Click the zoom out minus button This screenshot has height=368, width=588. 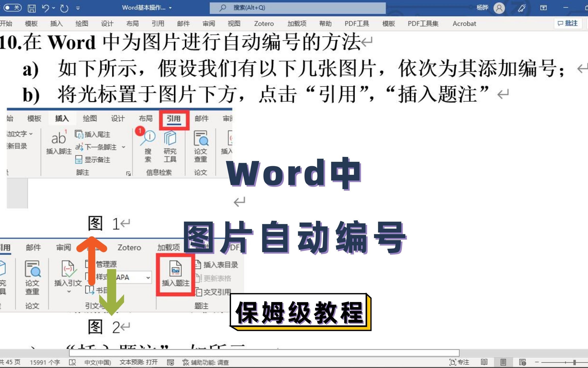(x=537, y=362)
